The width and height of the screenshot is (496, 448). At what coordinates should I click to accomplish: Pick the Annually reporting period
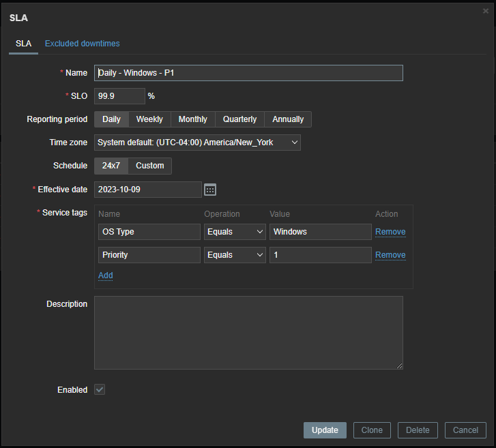point(288,119)
